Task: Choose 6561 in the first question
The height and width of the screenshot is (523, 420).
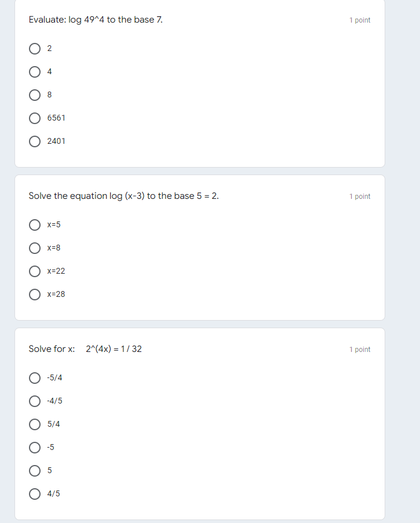Action: pos(35,118)
